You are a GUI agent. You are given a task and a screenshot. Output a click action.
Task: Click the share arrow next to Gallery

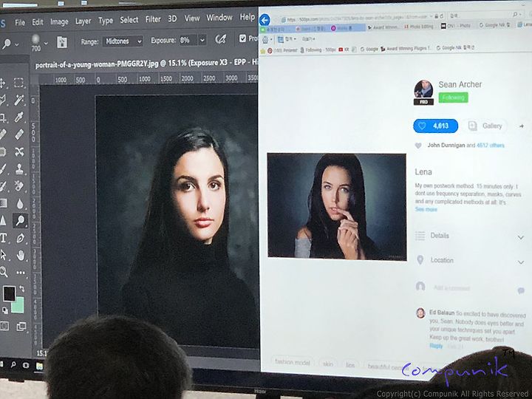tap(522, 126)
